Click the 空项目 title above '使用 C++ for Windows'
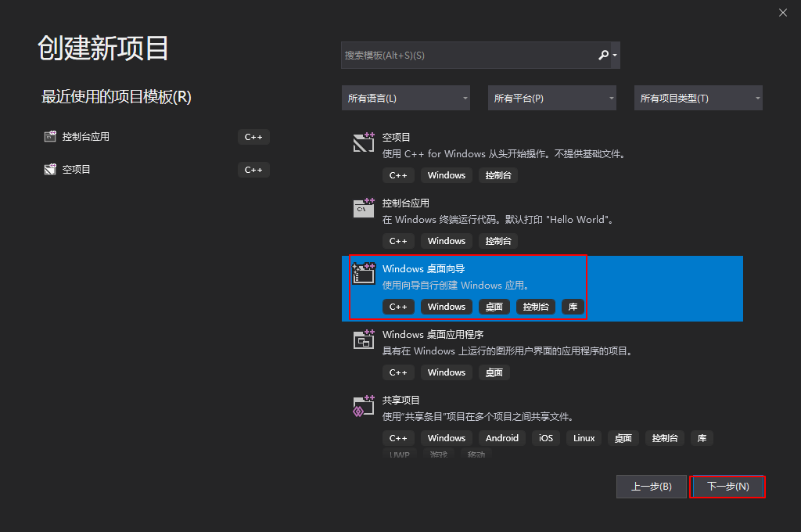The width and height of the screenshot is (801, 532). [x=397, y=138]
